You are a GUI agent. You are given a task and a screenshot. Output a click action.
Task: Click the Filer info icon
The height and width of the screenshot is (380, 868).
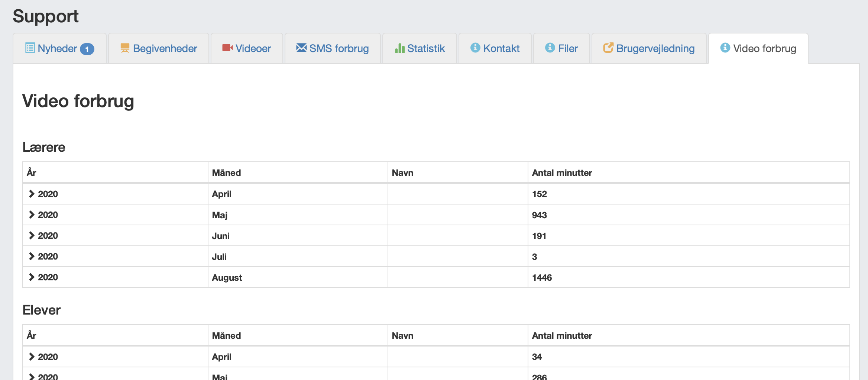click(x=550, y=48)
